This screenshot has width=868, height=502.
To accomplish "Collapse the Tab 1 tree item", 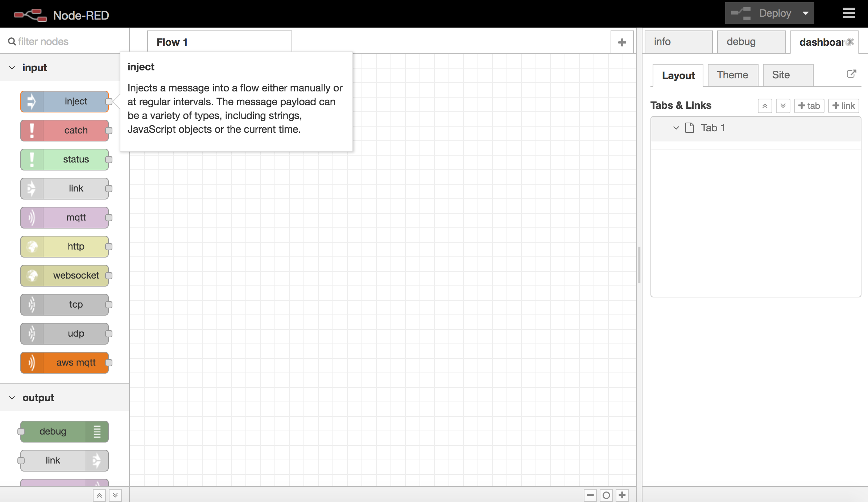I will click(x=676, y=128).
